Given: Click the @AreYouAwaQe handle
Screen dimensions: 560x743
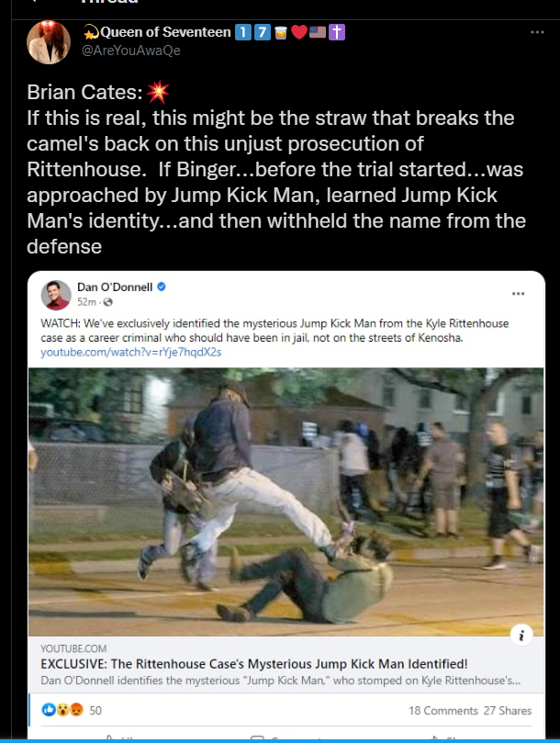Looking at the screenshot, I should (131, 51).
